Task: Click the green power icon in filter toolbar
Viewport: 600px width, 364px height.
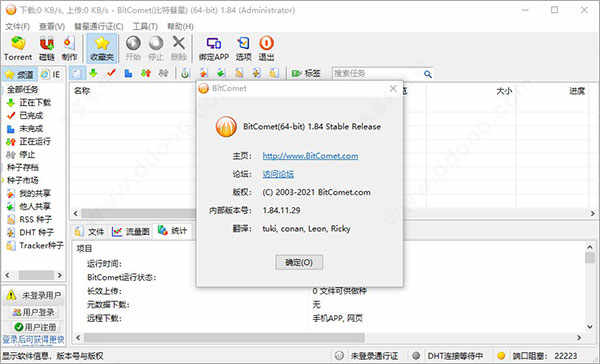Action: click(x=185, y=73)
